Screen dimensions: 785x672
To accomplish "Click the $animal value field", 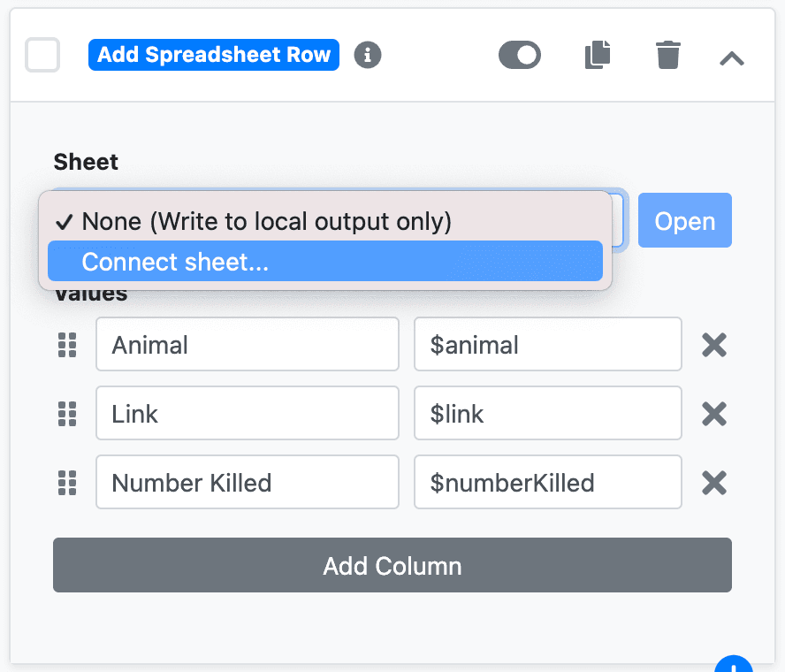I will pos(547,345).
